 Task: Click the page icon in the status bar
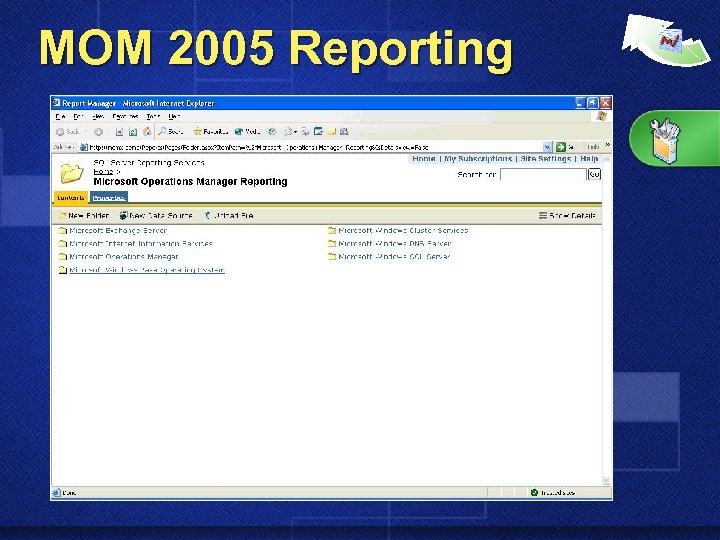pyautogui.click(x=56, y=493)
